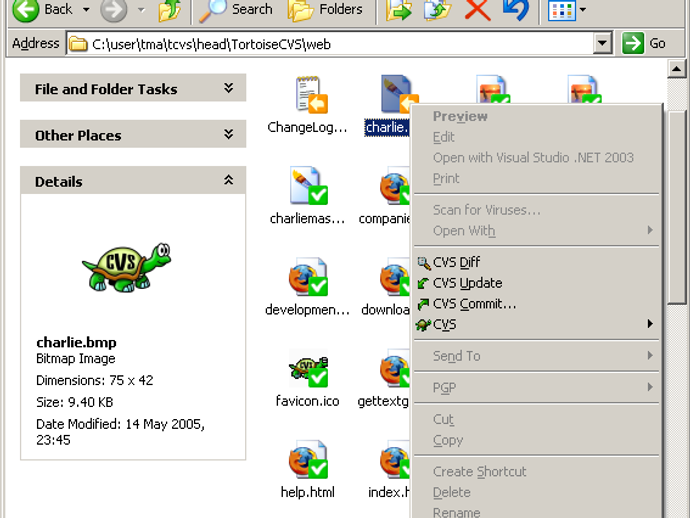This screenshot has height=518, width=690.
Task: Click the CVS tortoise preview thumbnail
Action: click(x=126, y=267)
